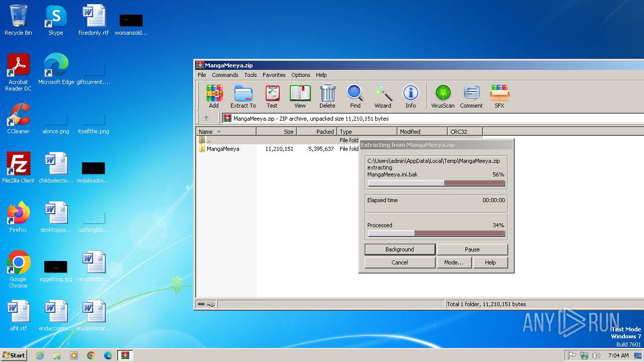Click the Comment toolbar icon
This screenshot has width=644, height=362.
(471, 96)
